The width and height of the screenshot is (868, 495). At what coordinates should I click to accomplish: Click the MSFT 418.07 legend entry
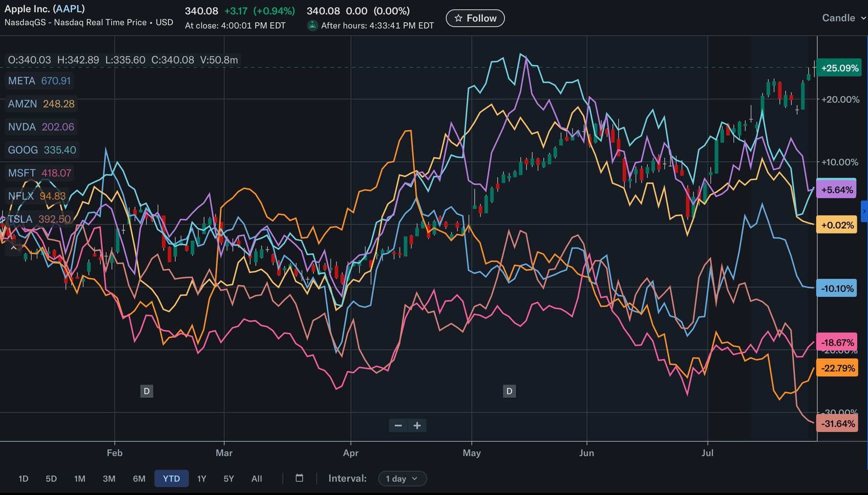[40, 173]
